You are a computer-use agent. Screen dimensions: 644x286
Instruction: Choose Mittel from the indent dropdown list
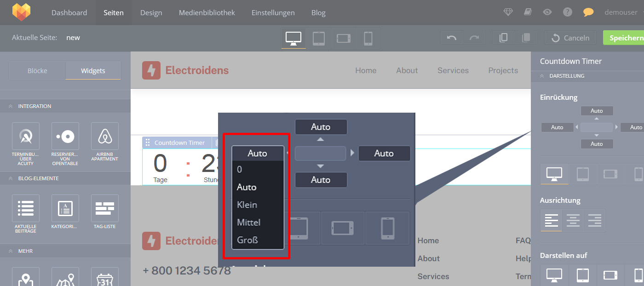pos(249,223)
